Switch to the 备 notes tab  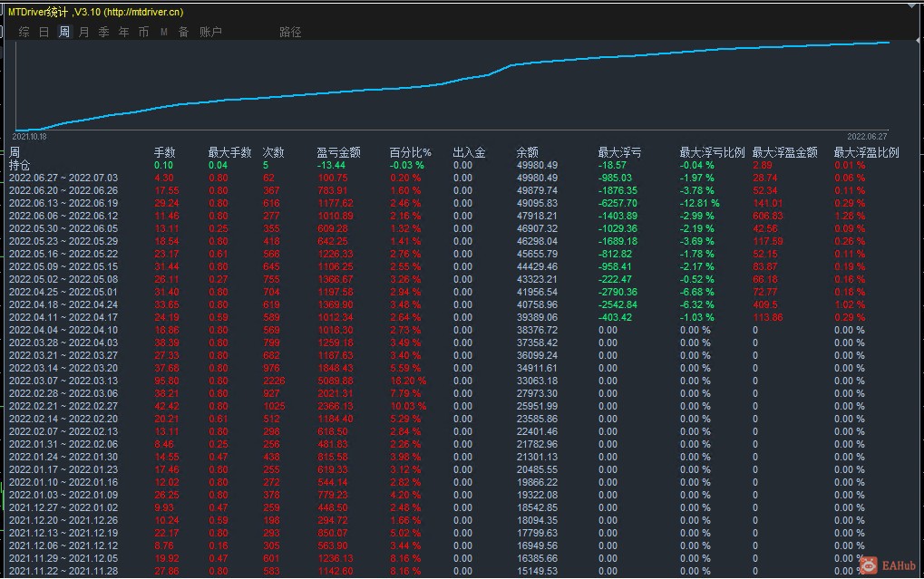pyautogui.click(x=184, y=32)
